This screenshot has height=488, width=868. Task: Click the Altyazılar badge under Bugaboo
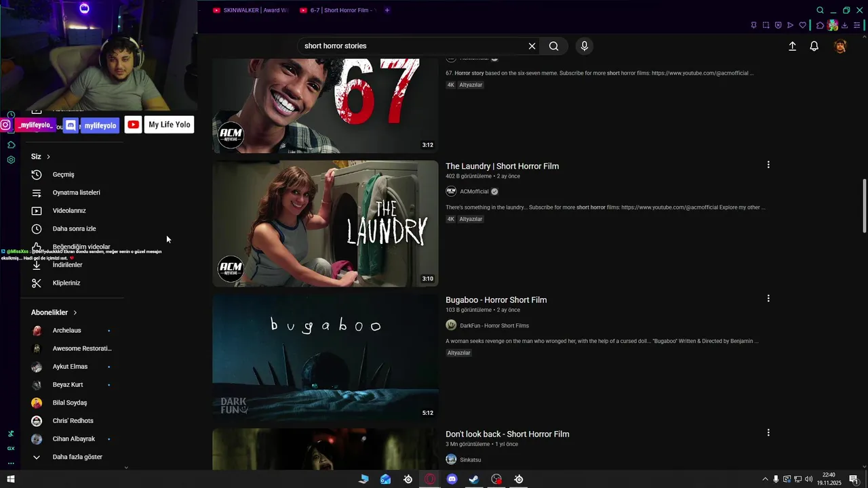click(459, 353)
